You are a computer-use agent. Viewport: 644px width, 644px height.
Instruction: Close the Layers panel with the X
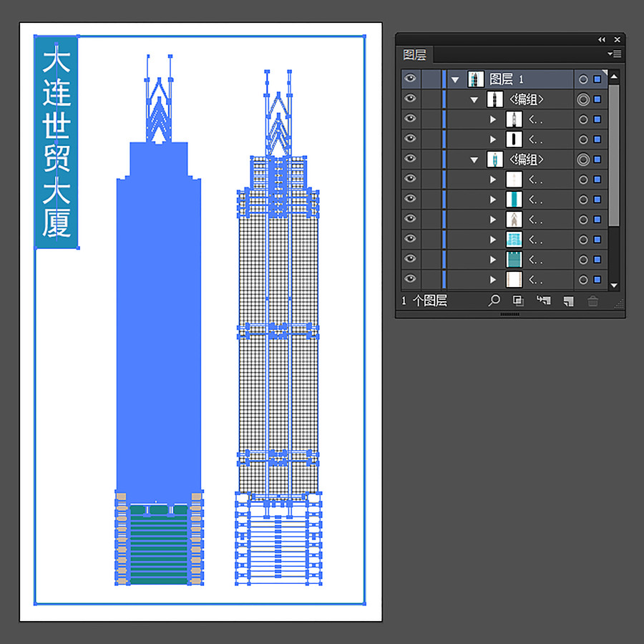(617, 39)
